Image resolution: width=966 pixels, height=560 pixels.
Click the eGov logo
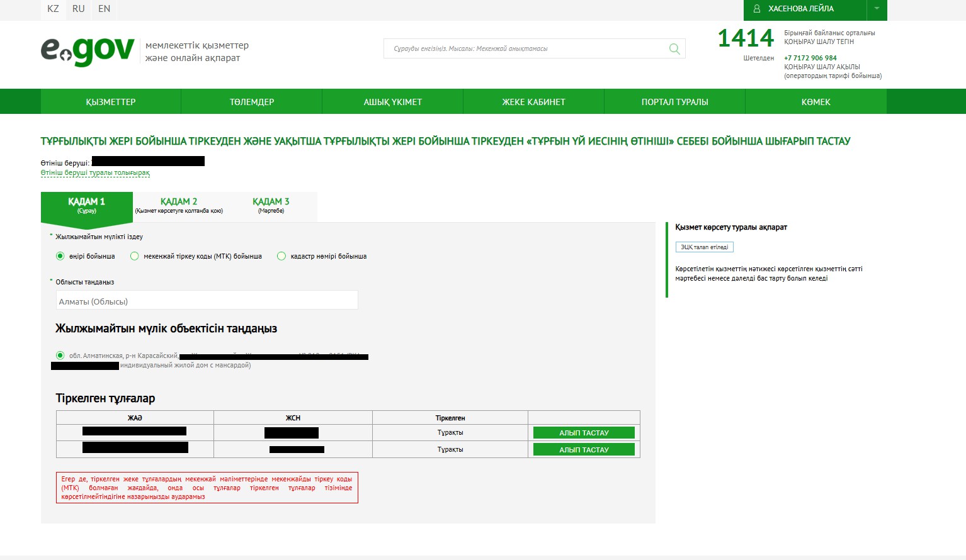pos(88,51)
